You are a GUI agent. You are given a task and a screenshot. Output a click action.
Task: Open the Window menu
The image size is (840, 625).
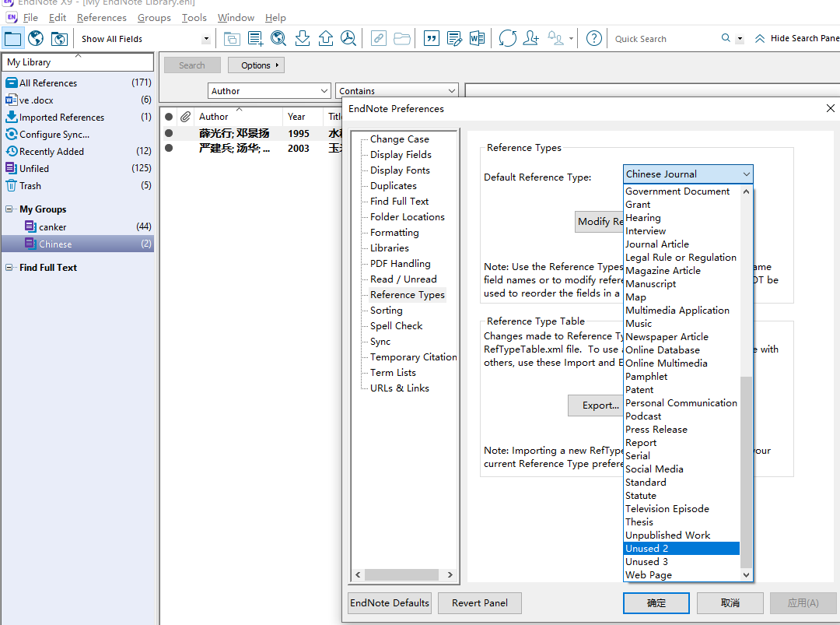click(x=236, y=18)
